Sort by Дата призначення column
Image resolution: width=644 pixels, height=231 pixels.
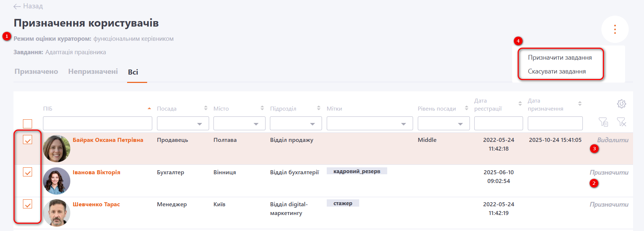click(x=580, y=104)
